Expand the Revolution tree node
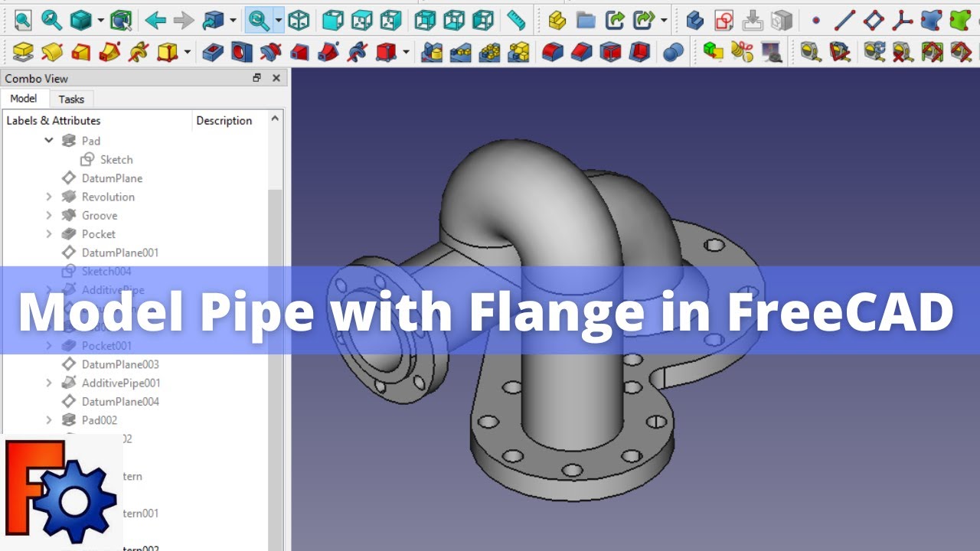Image resolution: width=980 pixels, height=551 pixels. (49, 197)
